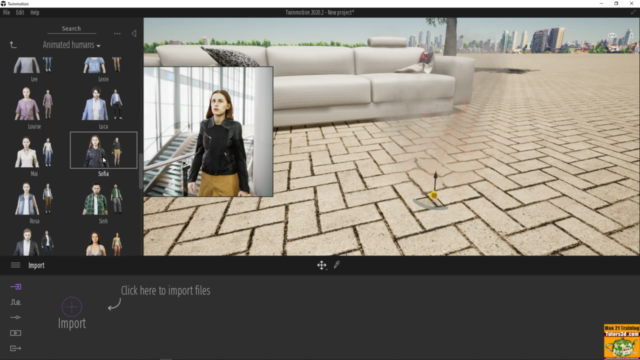Select the Louise character thumbnail

[x=34, y=104]
